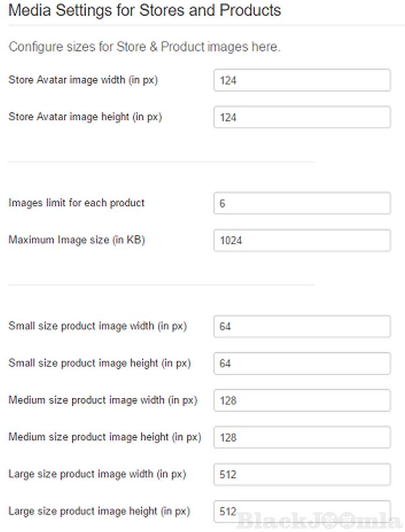Screen dimensions: 405x532
Task: Select the Medium size product image width field
Action: coord(302,401)
